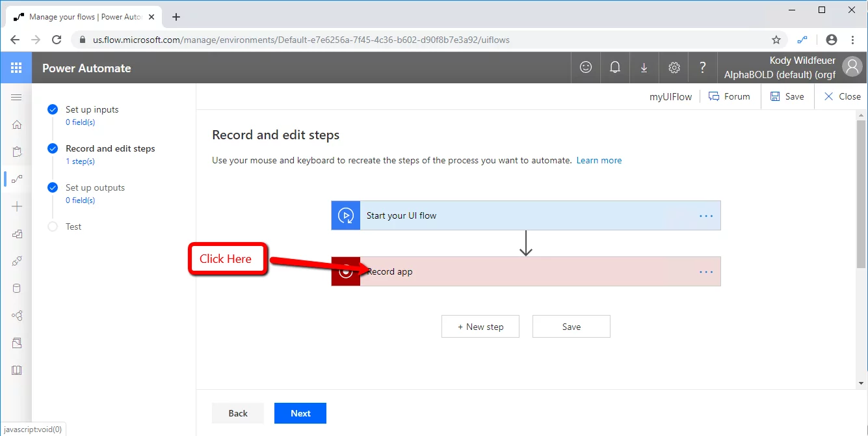Open Chrome profile icon
The width and height of the screenshot is (868, 436).
(831, 40)
